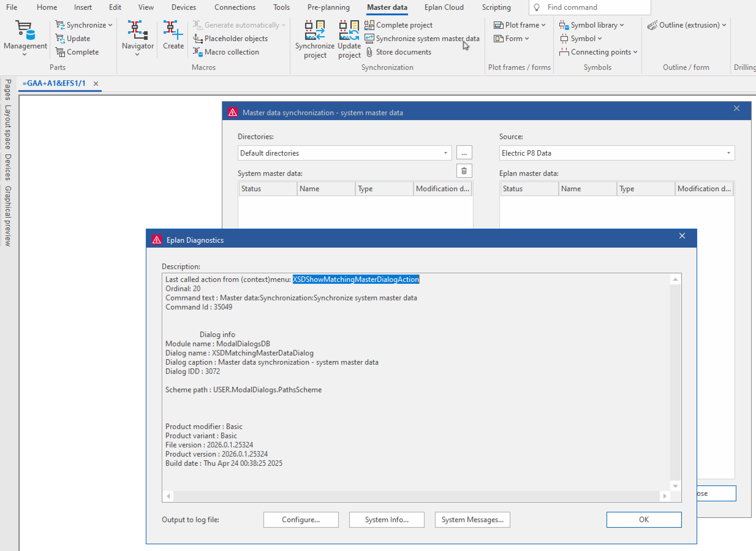
Task: Click Name column header in Eplan master data
Action: click(x=587, y=189)
